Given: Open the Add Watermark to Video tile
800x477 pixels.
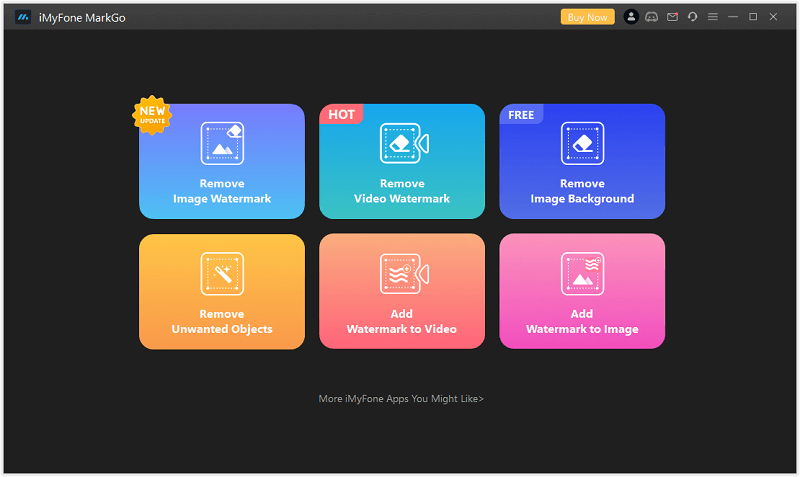Looking at the screenshot, I should click(402, 292).
